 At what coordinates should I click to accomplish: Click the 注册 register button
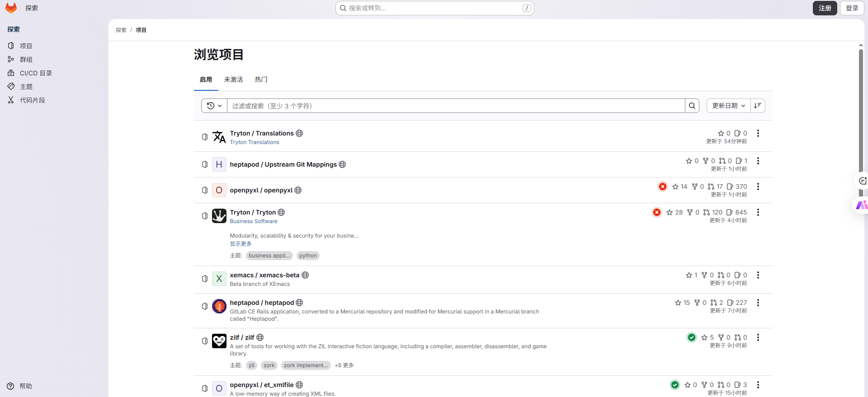[x=825, y=8]
